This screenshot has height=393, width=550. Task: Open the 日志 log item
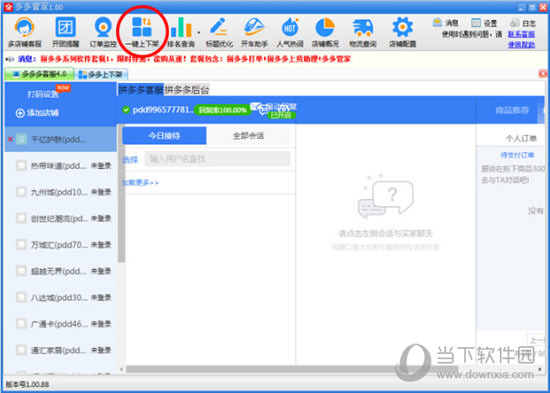point(523,23)
